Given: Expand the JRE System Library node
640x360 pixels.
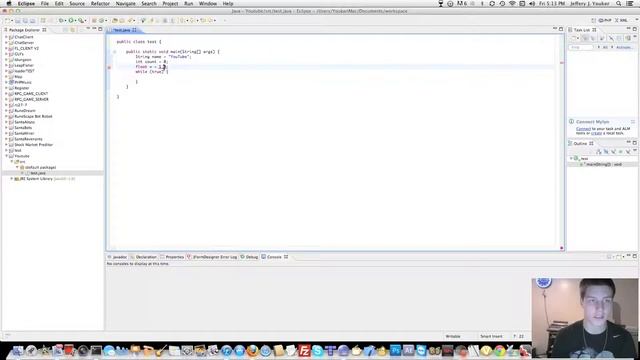Looking at the screenshot, I should (x=12, y=179).
